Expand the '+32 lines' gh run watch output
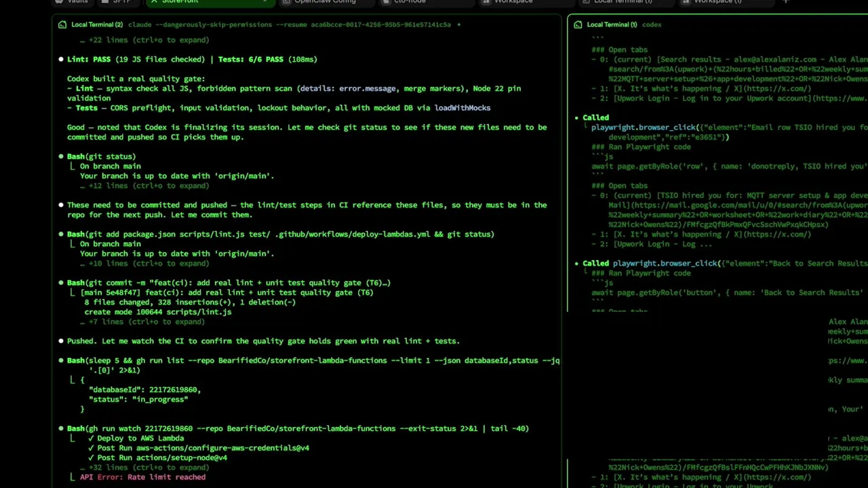Screen dimensions: 868x488 (x=144, y=468)
